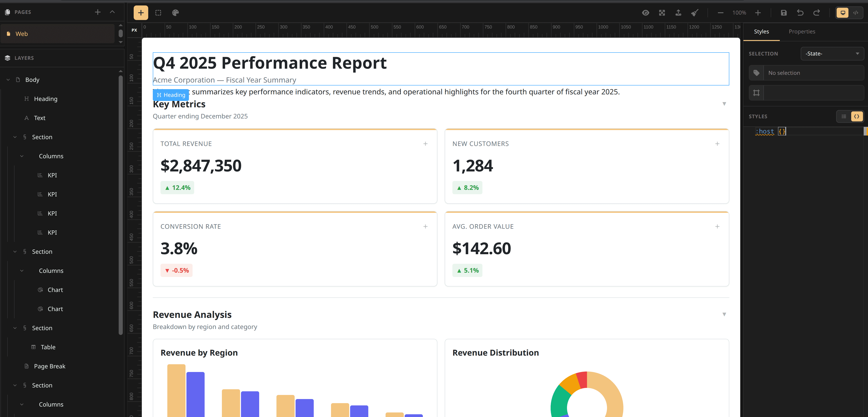Open the Styles tab
Image resolution: width=868 pixels, height=417 pixels.
click(x=761, y=31)
